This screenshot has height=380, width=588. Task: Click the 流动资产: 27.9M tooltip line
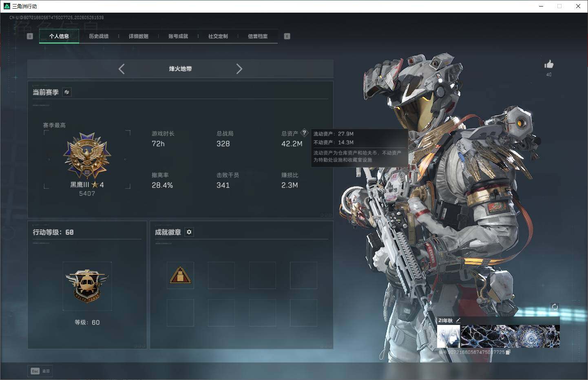pyautogui.click(x=334, y=134)
